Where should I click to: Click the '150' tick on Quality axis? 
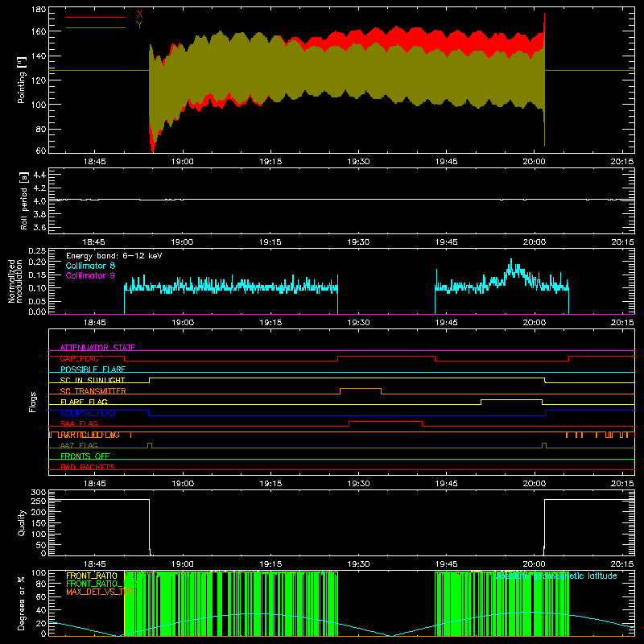tap(39, 523)
